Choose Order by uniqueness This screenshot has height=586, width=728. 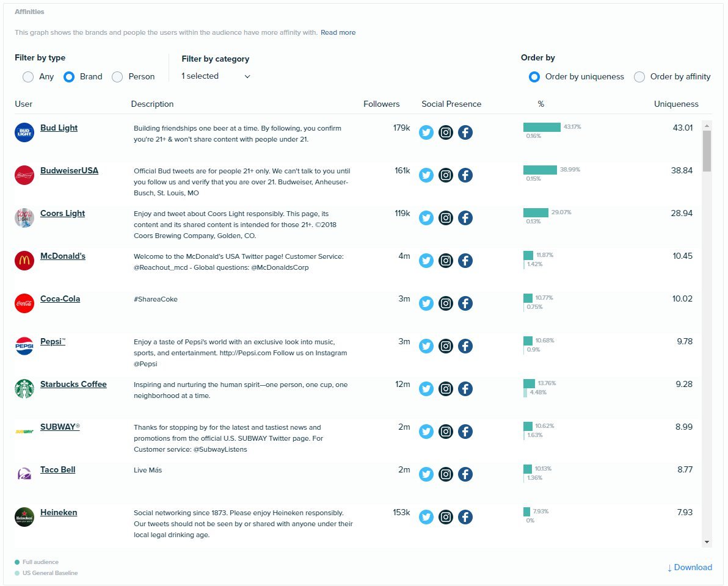click(x=534, y=76)
